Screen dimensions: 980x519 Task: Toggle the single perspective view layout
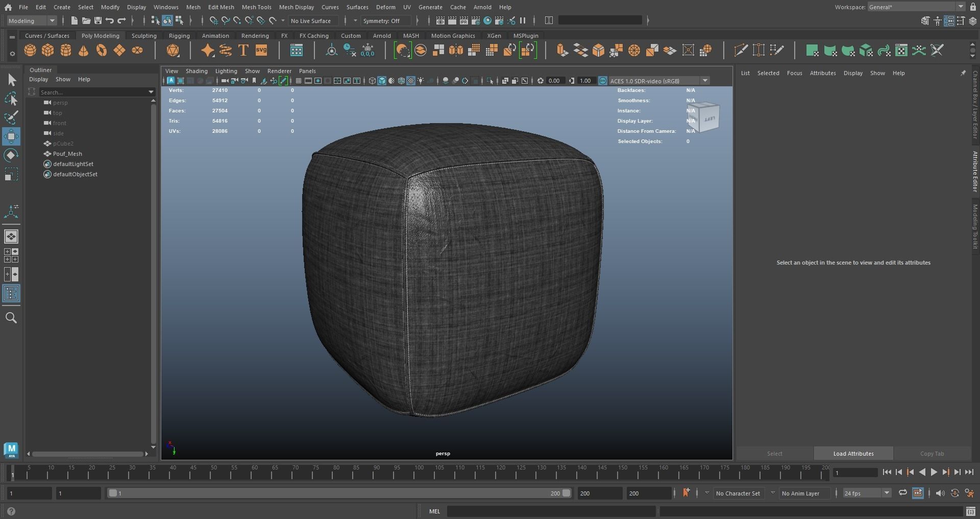click(11, 237)
